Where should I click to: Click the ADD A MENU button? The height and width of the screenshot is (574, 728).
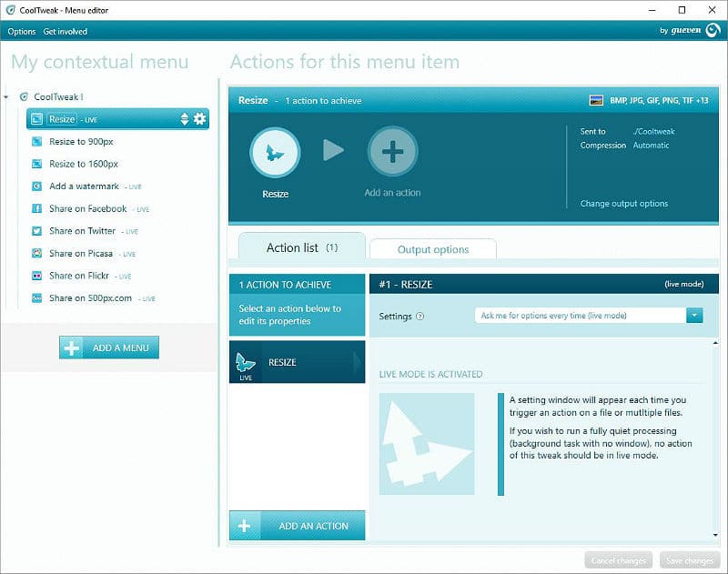pyautogui.click(x=109, y=347)
